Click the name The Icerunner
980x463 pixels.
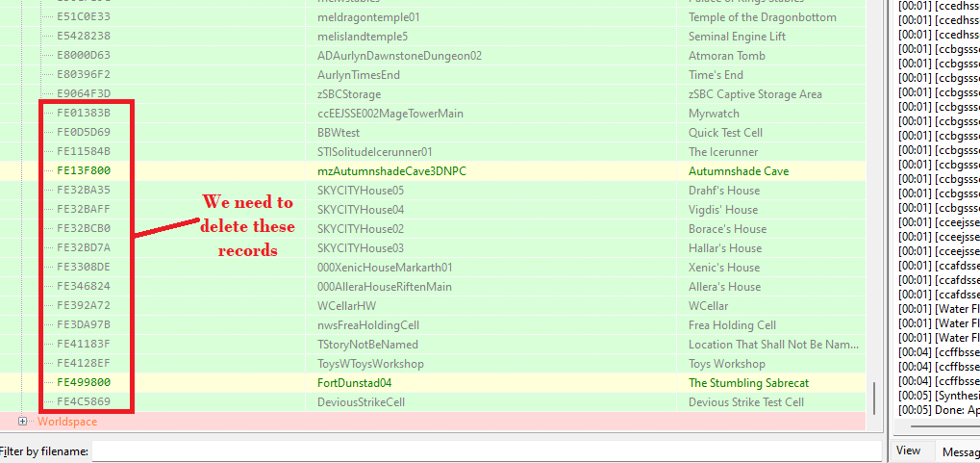pos(723,152)
